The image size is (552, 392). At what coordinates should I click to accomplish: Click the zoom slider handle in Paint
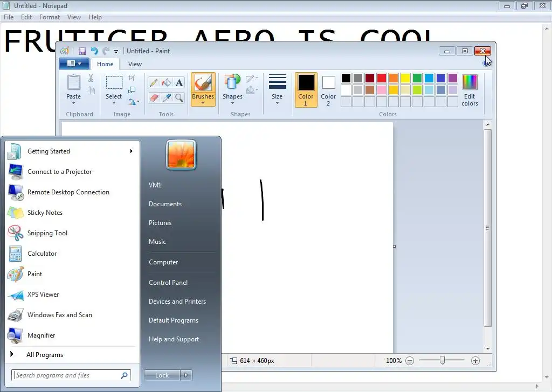coord(443,360)
